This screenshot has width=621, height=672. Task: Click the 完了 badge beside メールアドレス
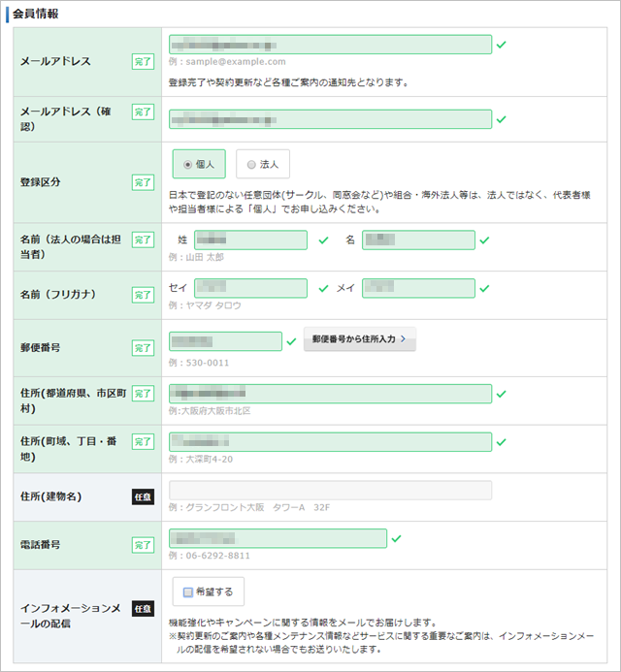(143, 62)
